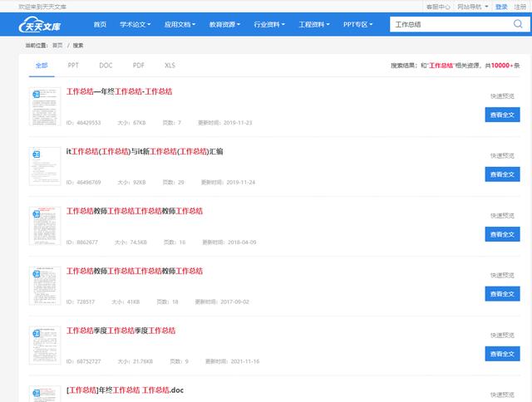Click 快速预览 for 季度工作总结 result
This screenshot has height=402, width=532.
tap(502, 336)
